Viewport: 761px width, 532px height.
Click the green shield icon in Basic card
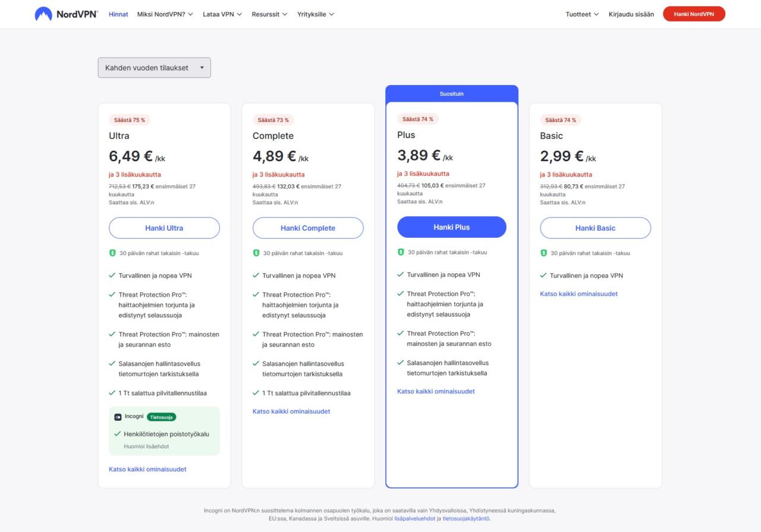point(543,253)
